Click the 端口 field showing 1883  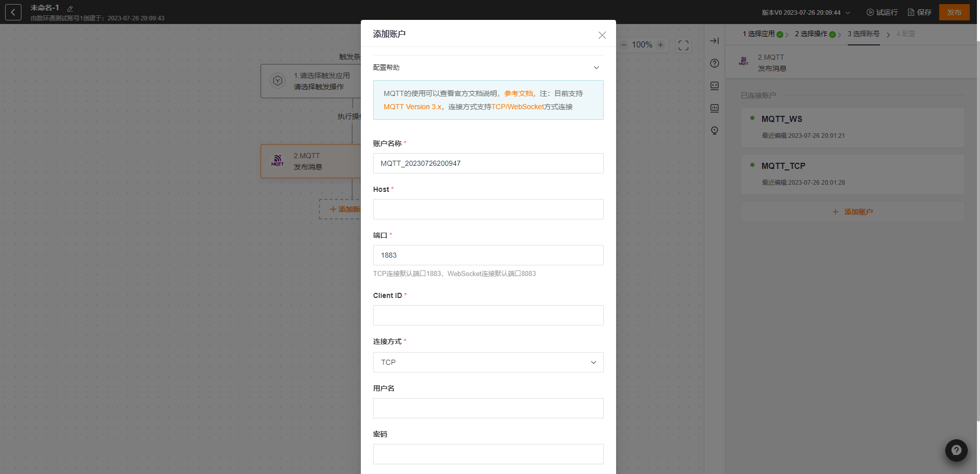point(488,255)
